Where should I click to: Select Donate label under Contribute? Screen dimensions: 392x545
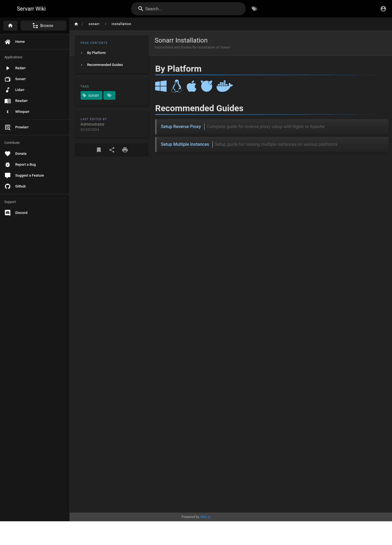pos(21,154)
